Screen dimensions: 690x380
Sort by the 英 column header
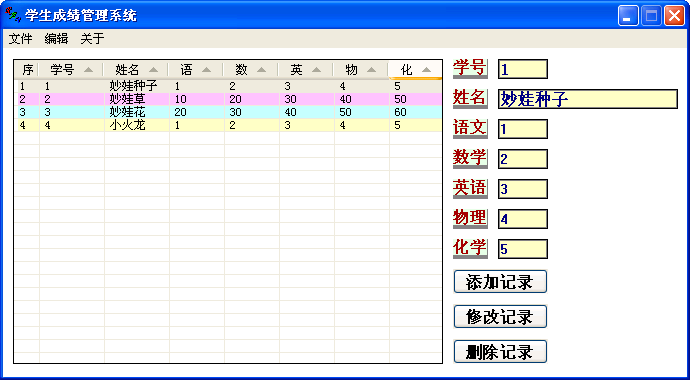tap(306, 70)
